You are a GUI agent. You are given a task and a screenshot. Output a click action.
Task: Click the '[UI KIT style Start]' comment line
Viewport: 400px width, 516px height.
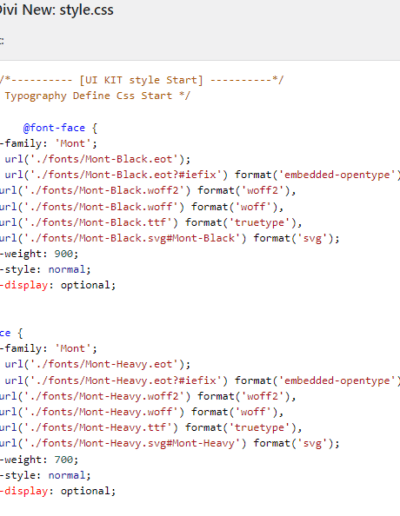click(x=141, y=80)
